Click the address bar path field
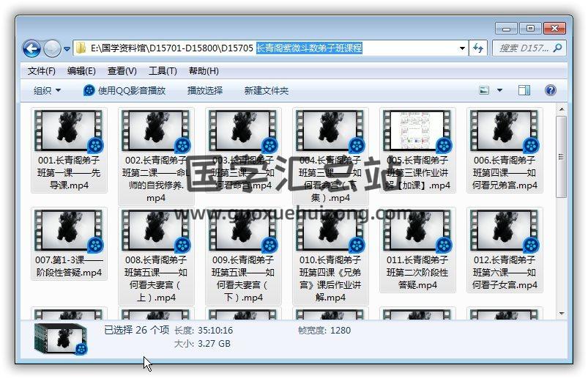588x379 pixels. coord(271,48)
